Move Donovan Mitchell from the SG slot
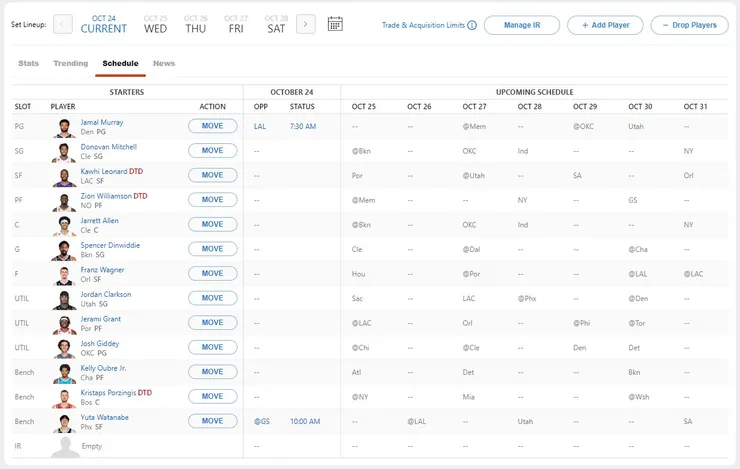This screenshot has height=469, width=740. 212,151
